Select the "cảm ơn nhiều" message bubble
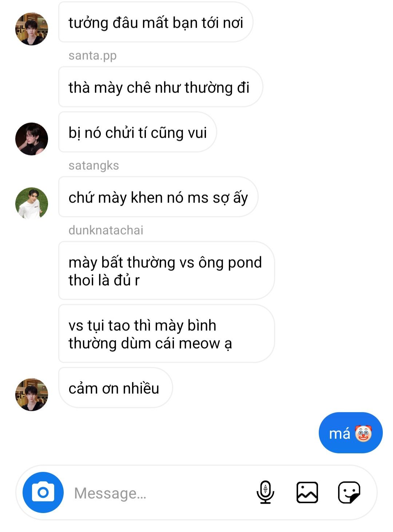 click(115, 388)
